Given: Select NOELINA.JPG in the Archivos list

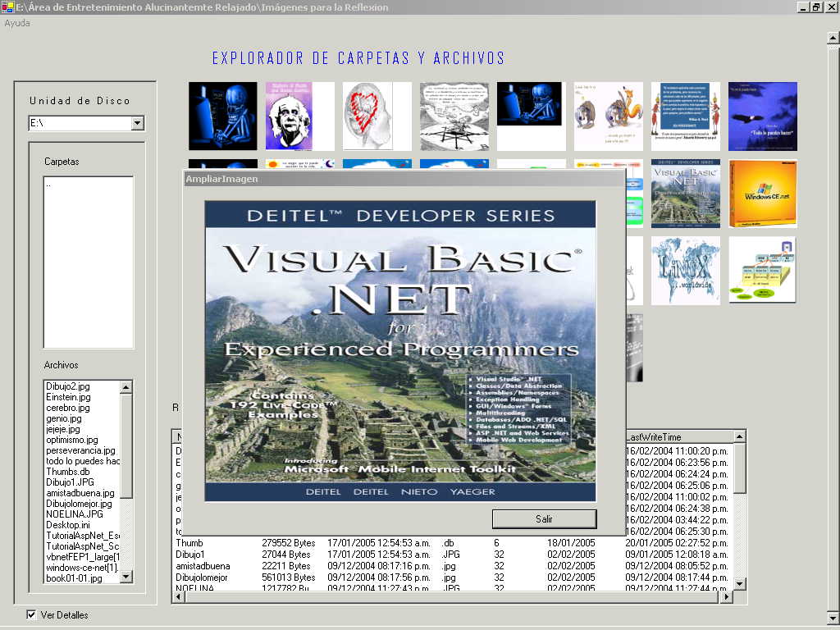Looking at the screenshot, I should click(x=75, y=514).
